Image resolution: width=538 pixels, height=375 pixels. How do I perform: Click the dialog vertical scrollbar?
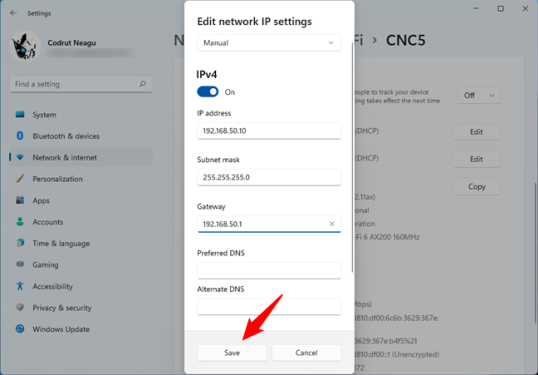click(352, 158)
